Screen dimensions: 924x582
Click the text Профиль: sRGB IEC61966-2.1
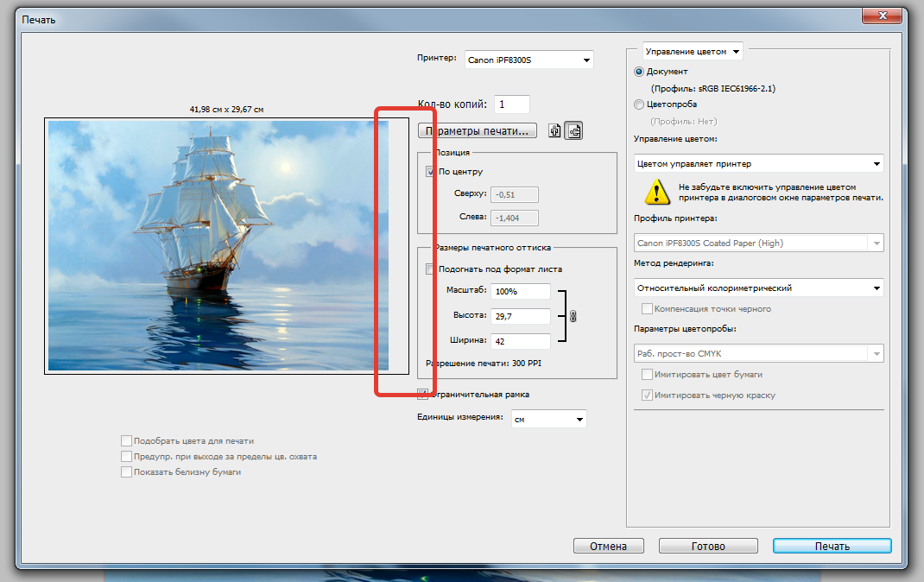coord(713,88)
